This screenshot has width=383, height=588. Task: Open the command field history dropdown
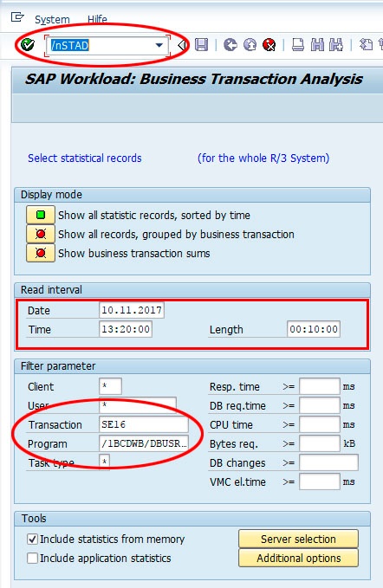pyautogui.click(x=159, y=45)
